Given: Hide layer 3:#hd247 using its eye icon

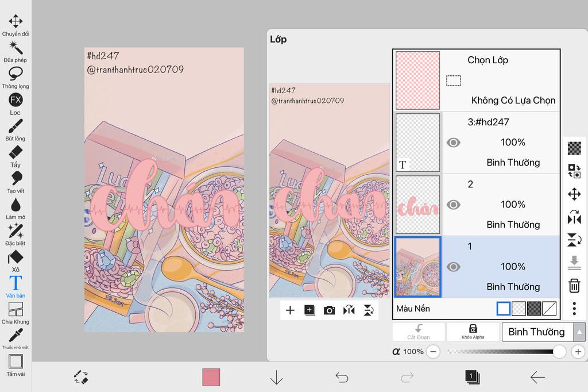Looking at the screenshot, I should (454, 143).
